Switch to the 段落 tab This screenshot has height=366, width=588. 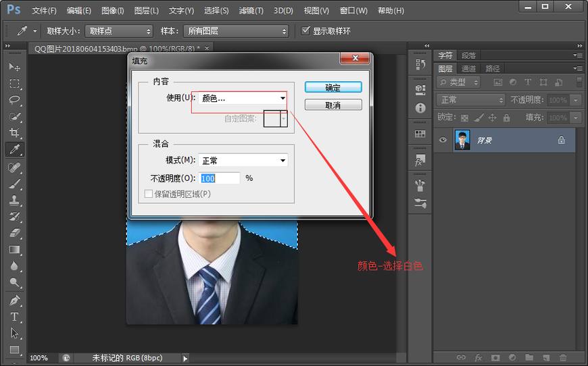coord(468,55)
